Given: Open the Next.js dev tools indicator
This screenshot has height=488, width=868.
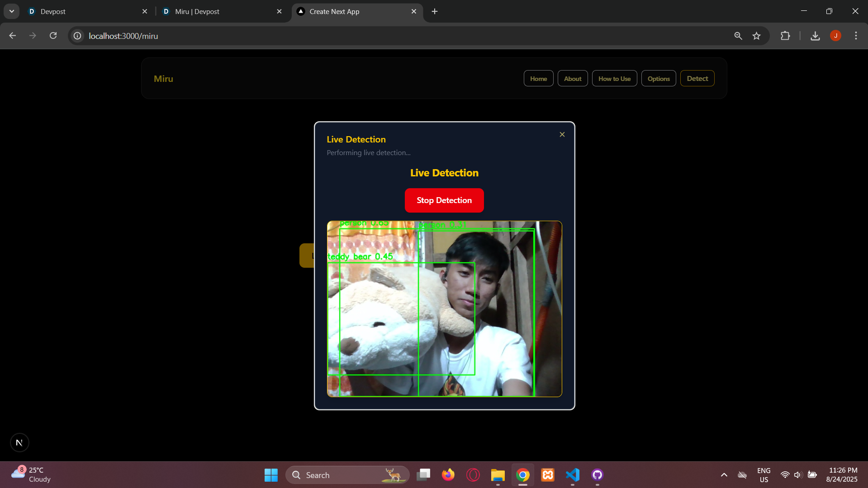Looking at the screenshot, I should tap(19, 442).
